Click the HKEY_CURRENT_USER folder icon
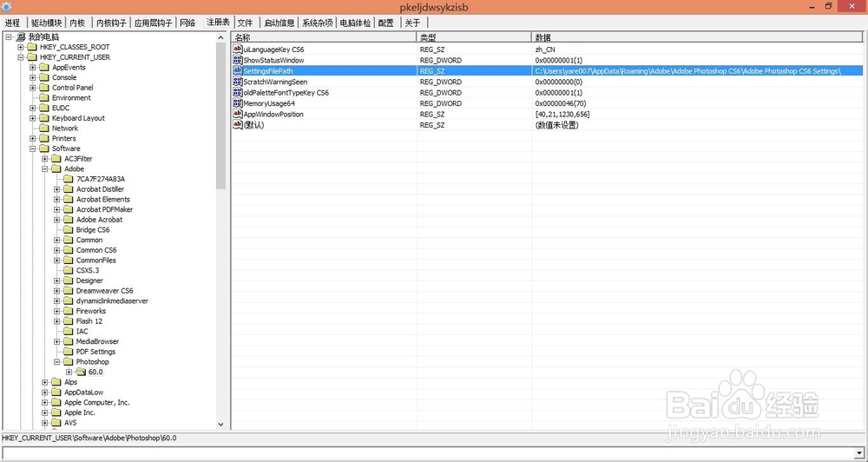This screenshot has width=868, height=462. click(x=31, y=57)
